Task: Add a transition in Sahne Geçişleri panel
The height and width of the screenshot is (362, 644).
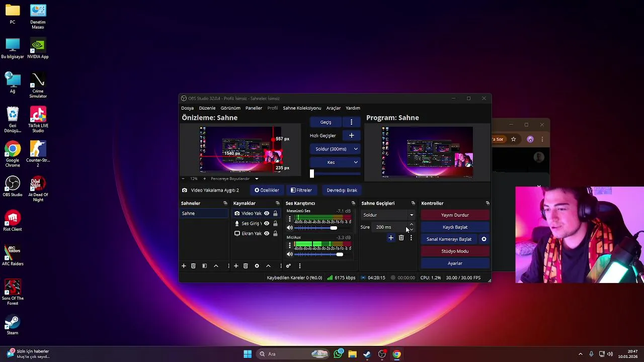Action: 391,238
